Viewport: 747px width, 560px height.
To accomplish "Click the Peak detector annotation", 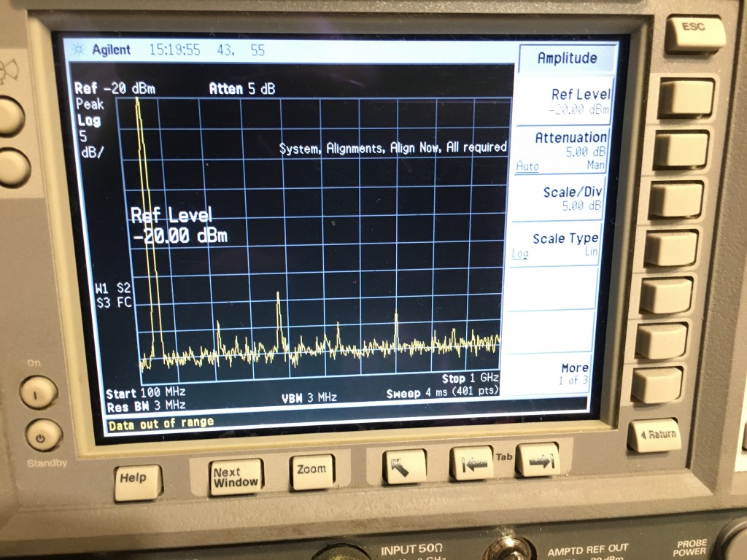I will pyautogui.click(x=90, y=104).
